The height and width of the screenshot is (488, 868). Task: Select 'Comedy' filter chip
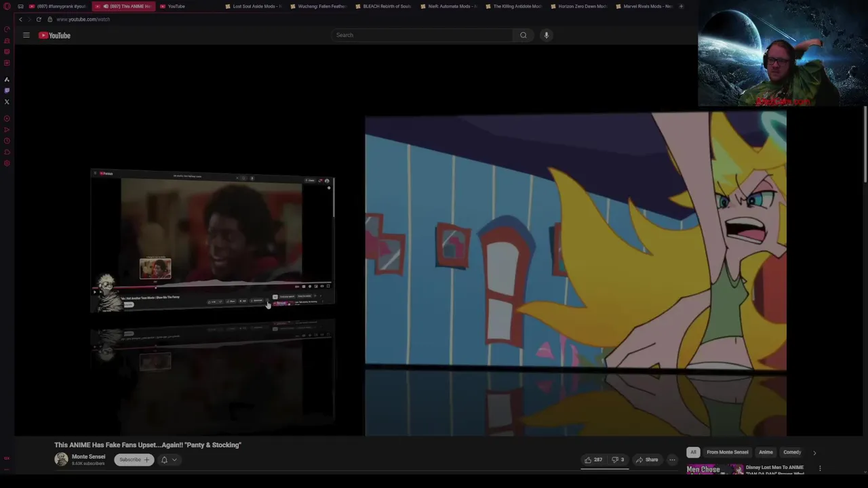pyautogui.click(x=792, y=452)
